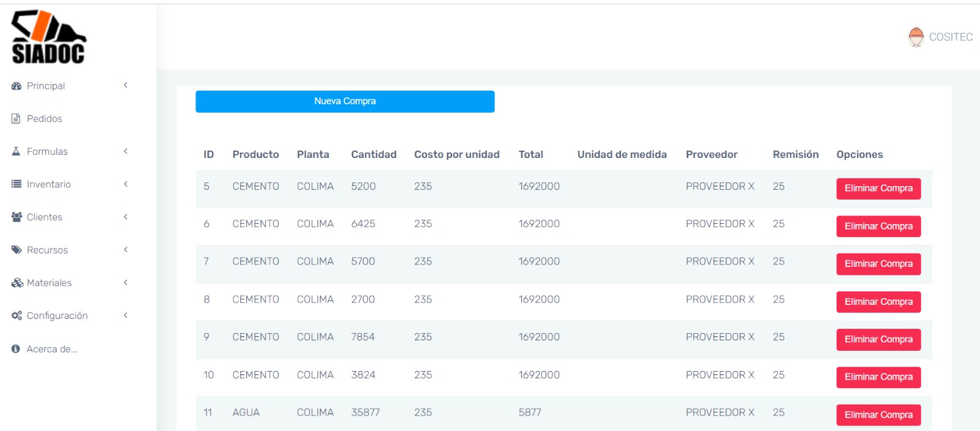
Task: Click the Materiales cubes icon
Action: [x=17, y=283]
